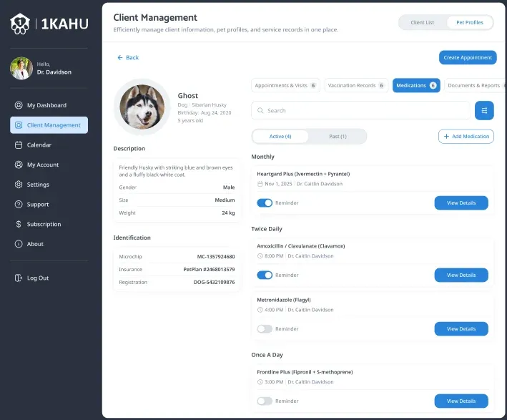Enable the Metronidazole reminder toggle
Screen dimensions: 507x420
[x=265, y=328]
